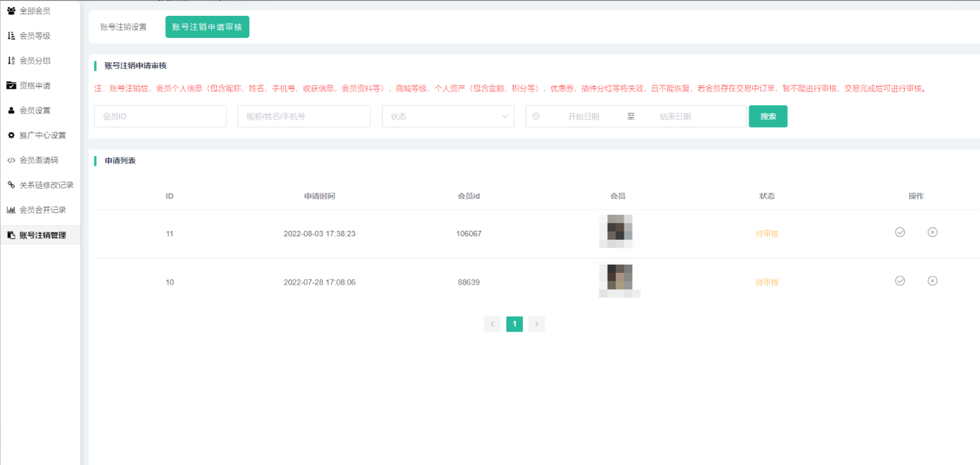The image size is (980, 465).
Task: Open 会员等级 sidebar menu item
Action: [x=35, y=36]
